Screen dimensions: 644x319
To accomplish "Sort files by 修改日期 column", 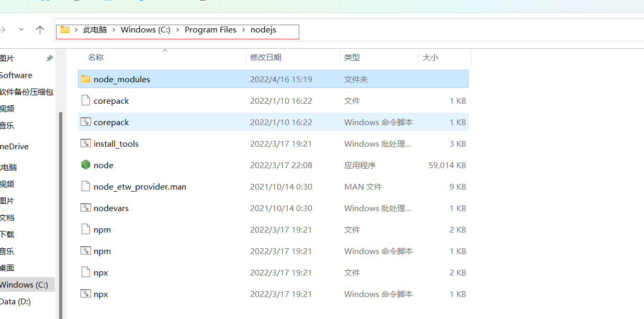I will coord(265,57).
